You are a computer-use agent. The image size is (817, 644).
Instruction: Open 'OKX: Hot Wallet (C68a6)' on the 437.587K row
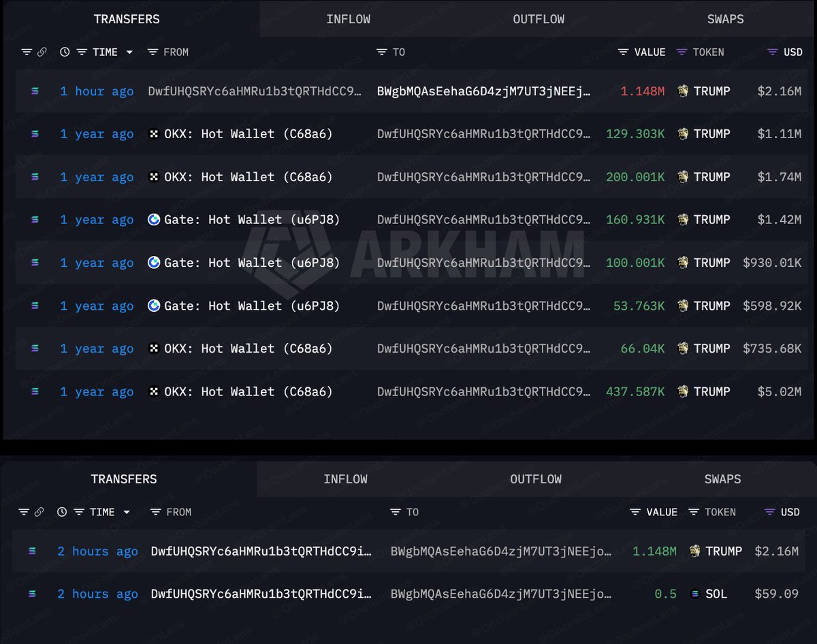249,392
